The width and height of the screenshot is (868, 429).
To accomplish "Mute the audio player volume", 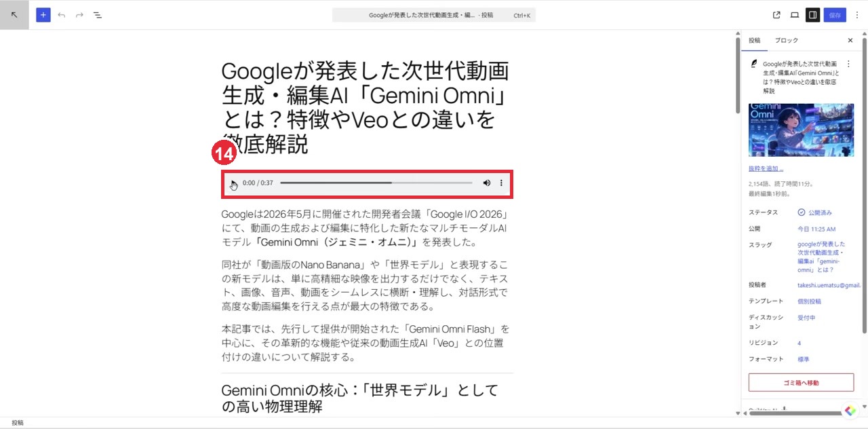I will point(487,183).
